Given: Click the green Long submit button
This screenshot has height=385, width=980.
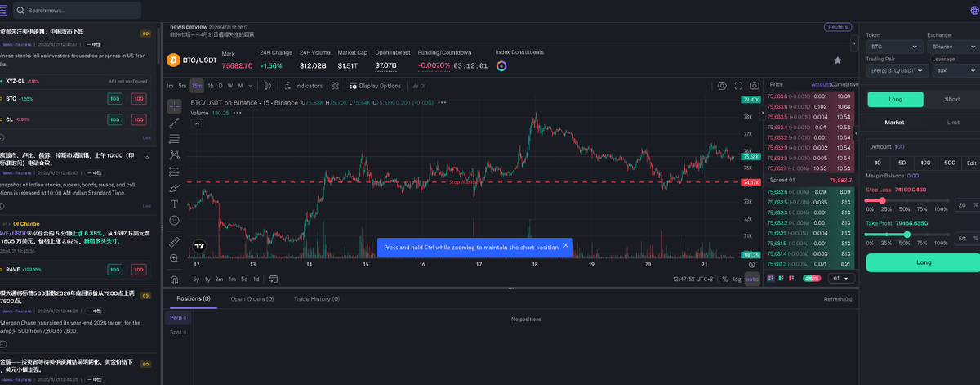Looking at the screenshot, I should tap(923, 262).
